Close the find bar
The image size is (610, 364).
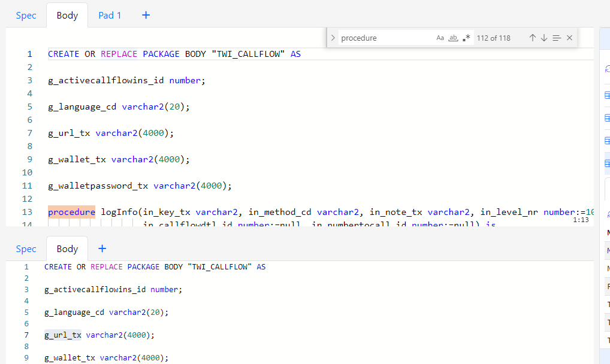tap(569, 38)
